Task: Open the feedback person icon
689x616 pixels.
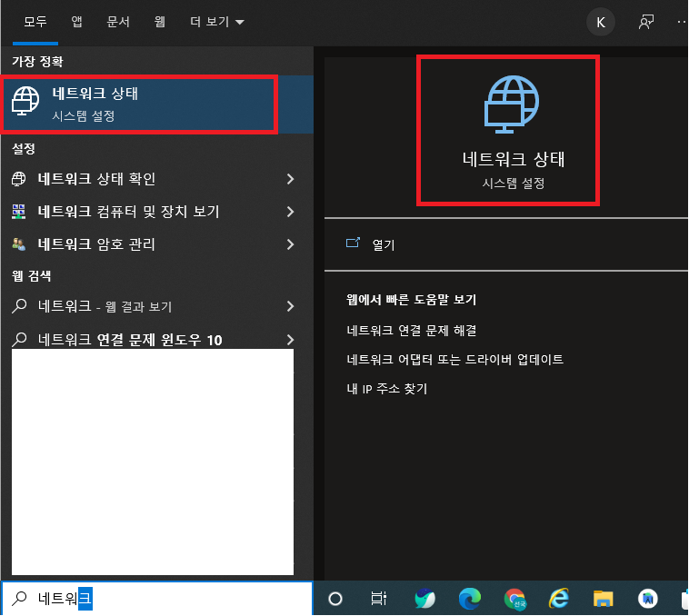Action: (646, 22)
